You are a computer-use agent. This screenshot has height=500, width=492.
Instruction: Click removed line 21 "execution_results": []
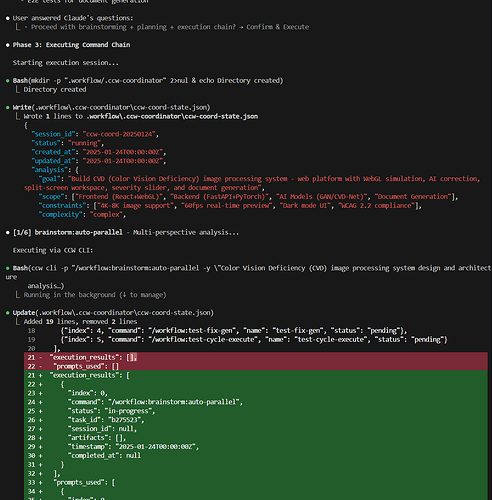(x=256, y=357)
